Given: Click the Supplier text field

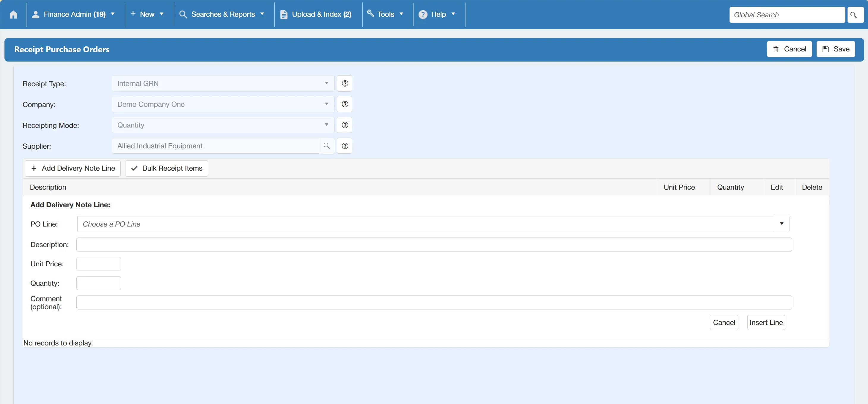Looking at the screenshot, I should (215, 146).
